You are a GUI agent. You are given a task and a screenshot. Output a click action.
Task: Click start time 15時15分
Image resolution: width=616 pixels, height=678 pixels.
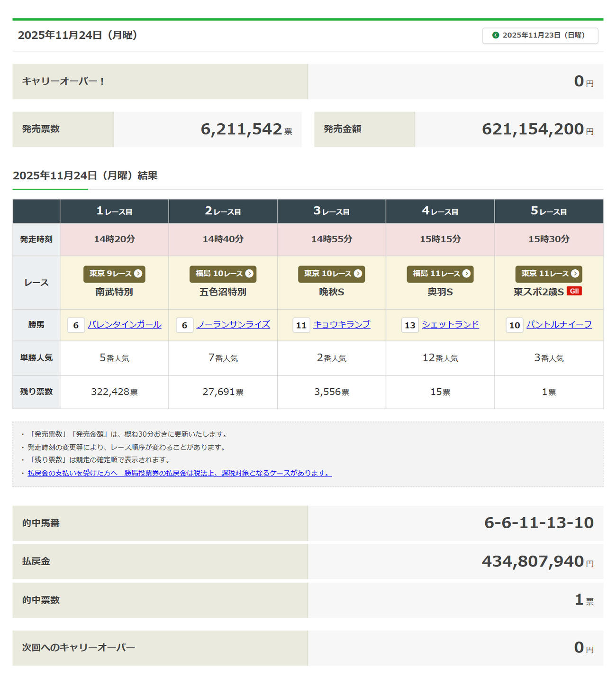click(x=440, y=239)
